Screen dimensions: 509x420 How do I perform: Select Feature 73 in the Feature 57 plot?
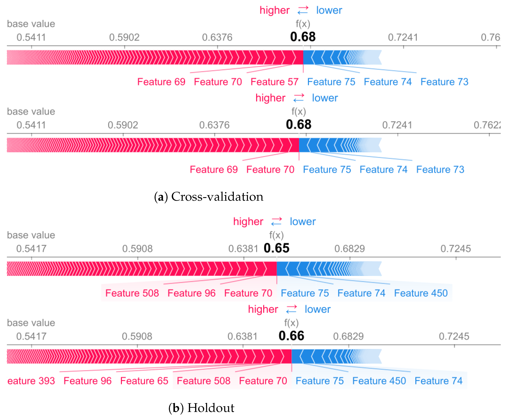444,82
